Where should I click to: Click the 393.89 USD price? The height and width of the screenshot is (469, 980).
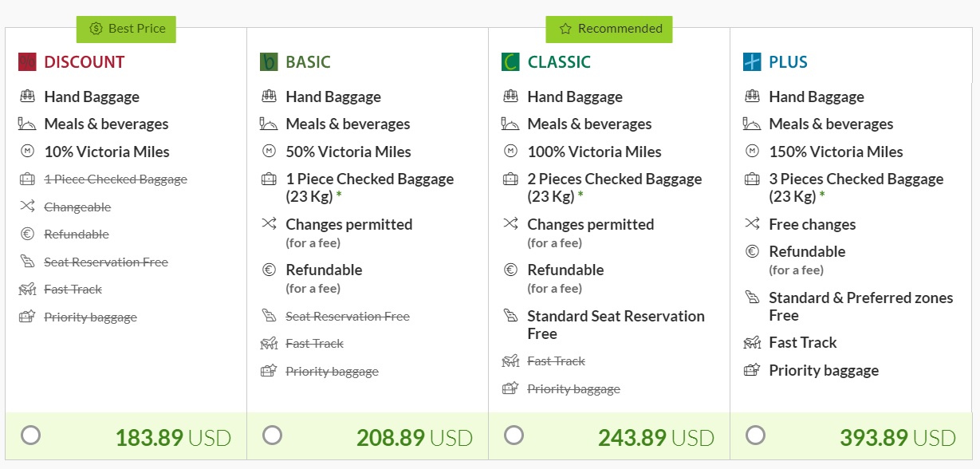coord(897,438)
